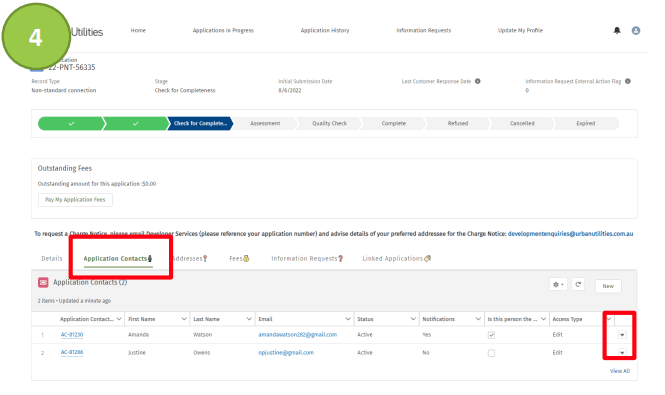Expand the Application Contact column menu

119,319
